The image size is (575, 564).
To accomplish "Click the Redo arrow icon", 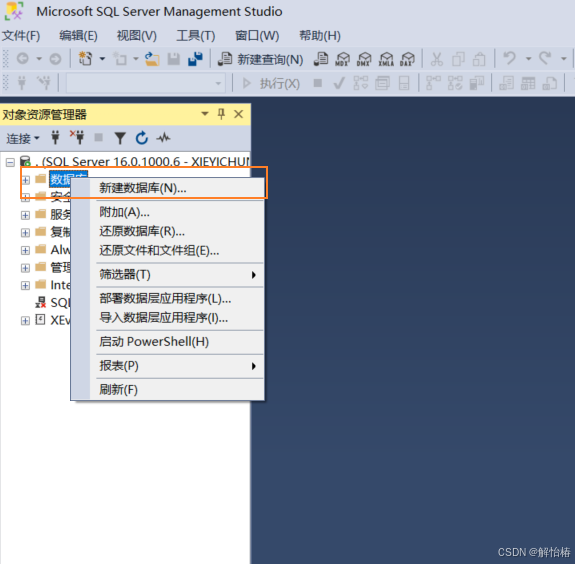I will pyautogui.click(x=545, y=58).
